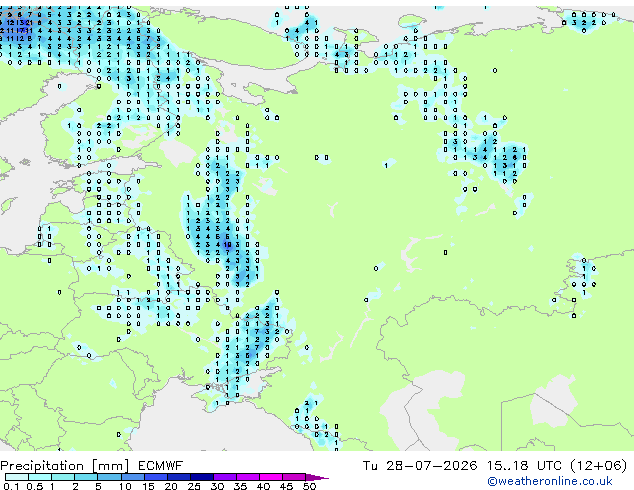
Task: Select the lightest 0.1–0.5 mm legend swatch
Action: pyautogui.click(x=17, y=477)
